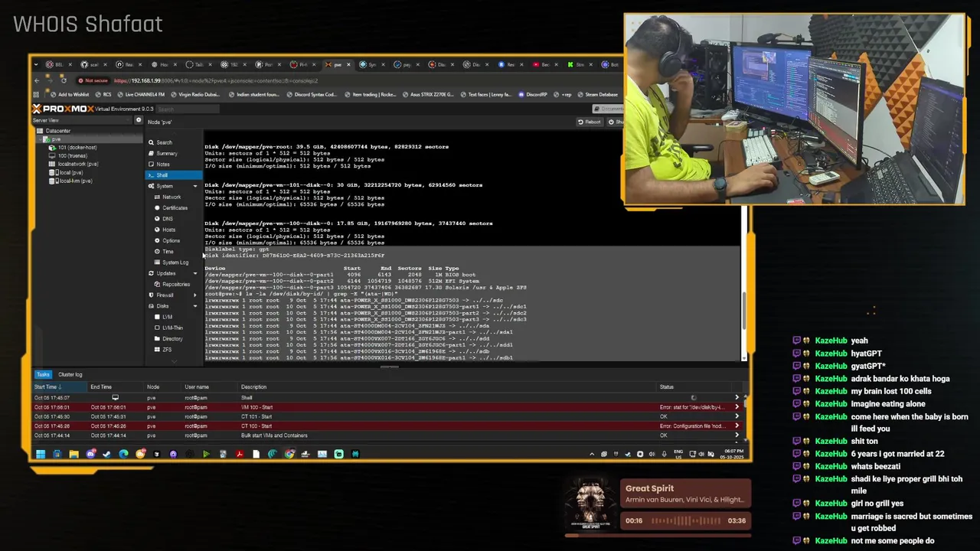Viewport: 980px width, 551px height.
Task: Switch to the Cluster log tab
Action: click(x=70, y=374)
